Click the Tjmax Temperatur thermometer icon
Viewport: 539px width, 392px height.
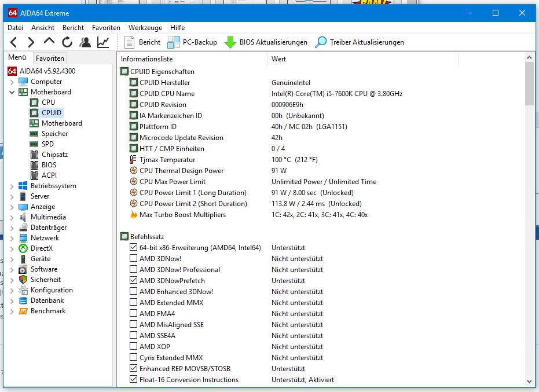133,160
